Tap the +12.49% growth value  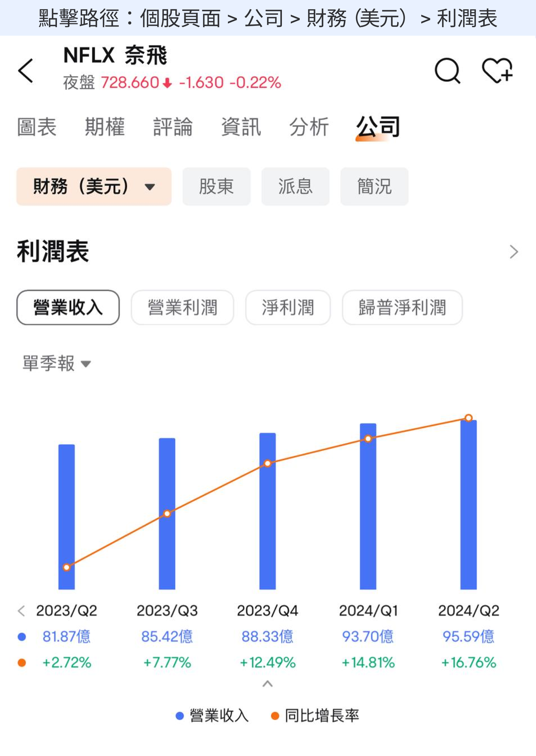click(268, 663)
